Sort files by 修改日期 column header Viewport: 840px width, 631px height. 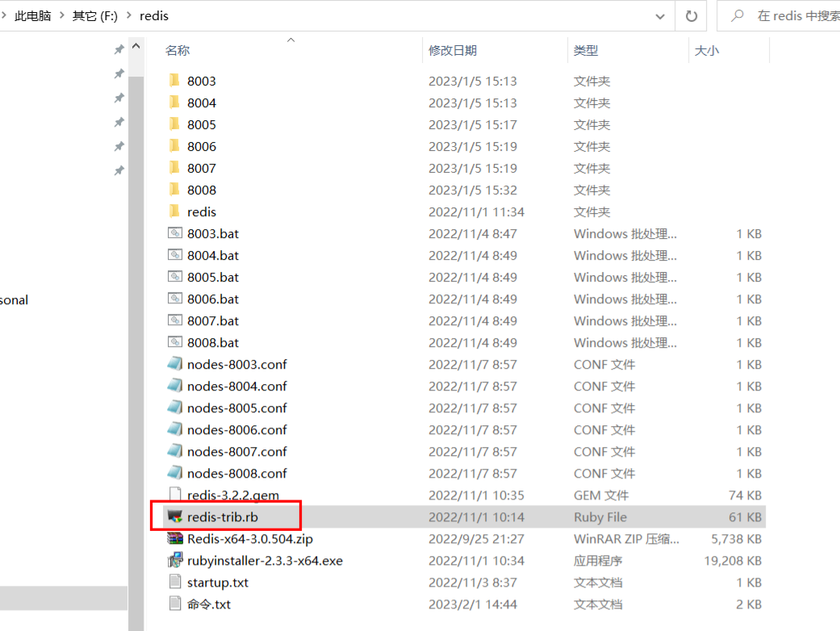(453, 50)
